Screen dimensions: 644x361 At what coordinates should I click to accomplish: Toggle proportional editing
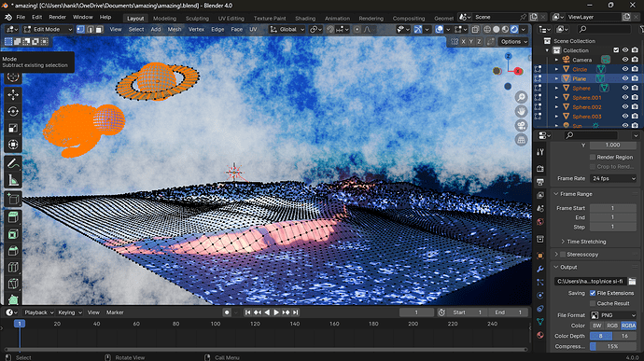click(x=357, y=29)
